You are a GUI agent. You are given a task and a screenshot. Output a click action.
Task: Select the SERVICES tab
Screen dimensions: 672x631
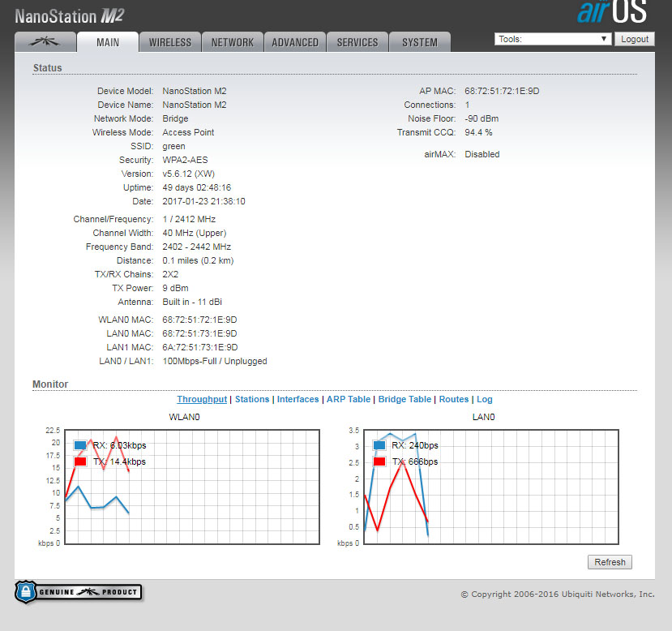(357, 42)
